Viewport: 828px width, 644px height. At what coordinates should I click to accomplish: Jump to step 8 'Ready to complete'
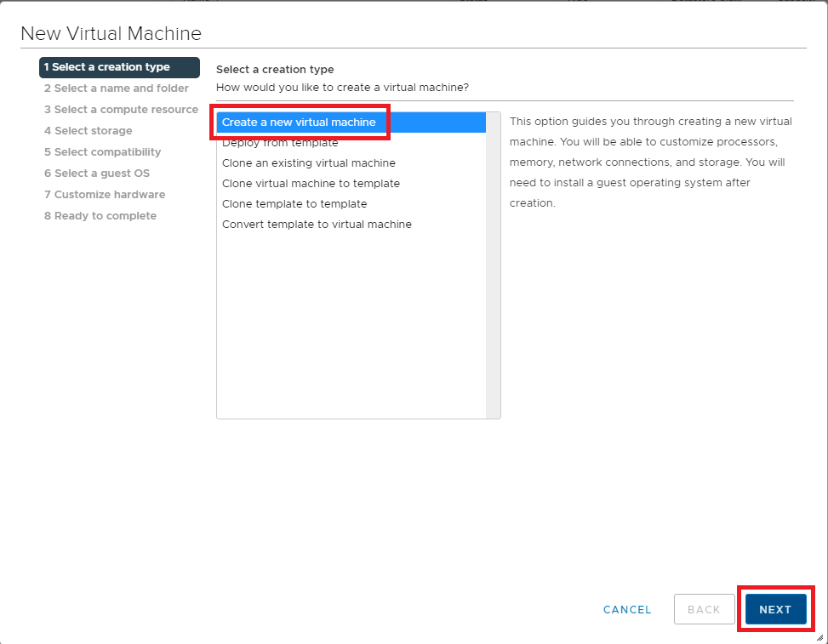click(100, 216)
